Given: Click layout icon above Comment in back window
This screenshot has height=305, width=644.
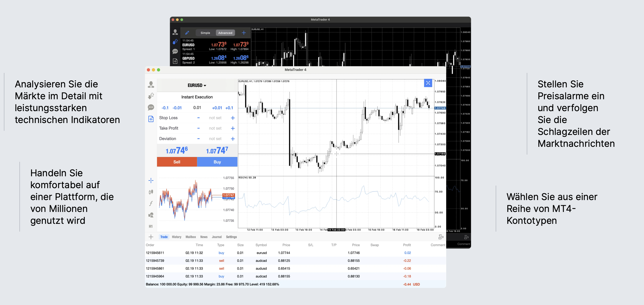Looking at the screenshot, I should [466, 237].
